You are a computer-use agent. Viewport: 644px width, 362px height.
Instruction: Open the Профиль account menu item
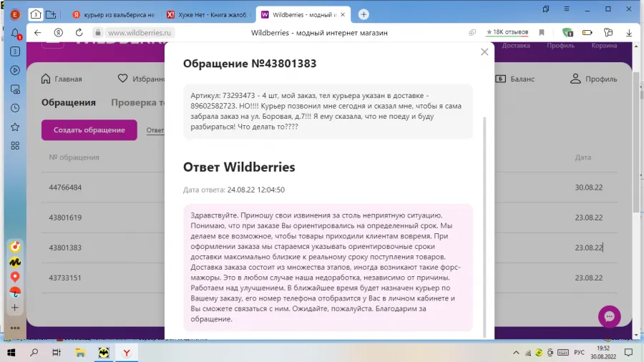click(593, 79)
